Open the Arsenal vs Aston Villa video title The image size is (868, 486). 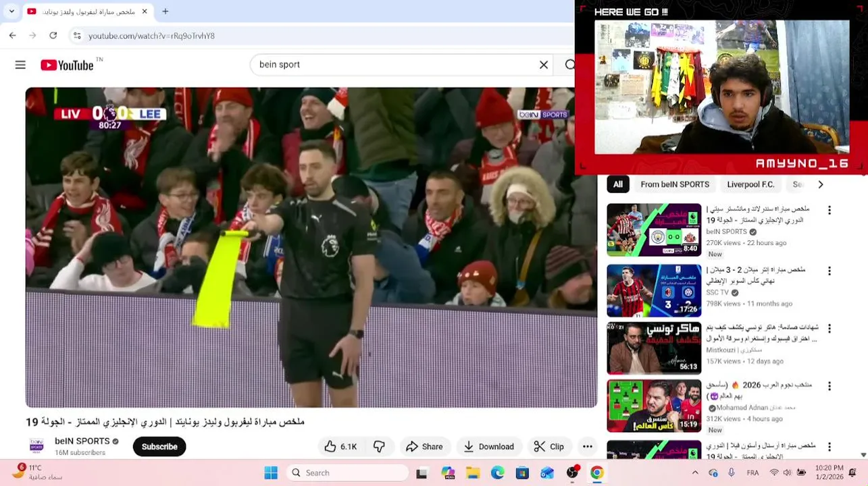pyautogui.click(x=761, y=451)
